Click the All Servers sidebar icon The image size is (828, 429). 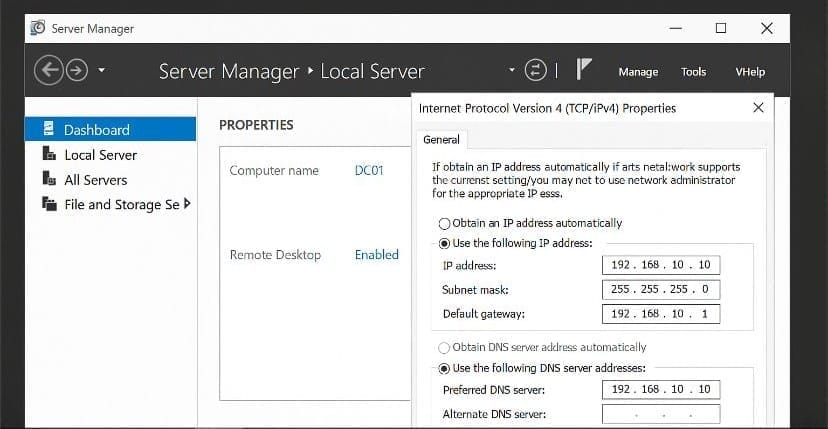click(x=48, y=179)
